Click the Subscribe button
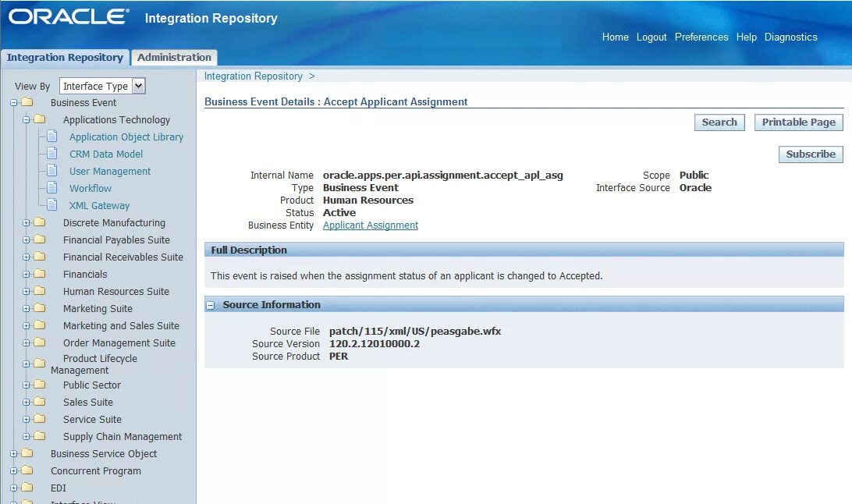 811,154
